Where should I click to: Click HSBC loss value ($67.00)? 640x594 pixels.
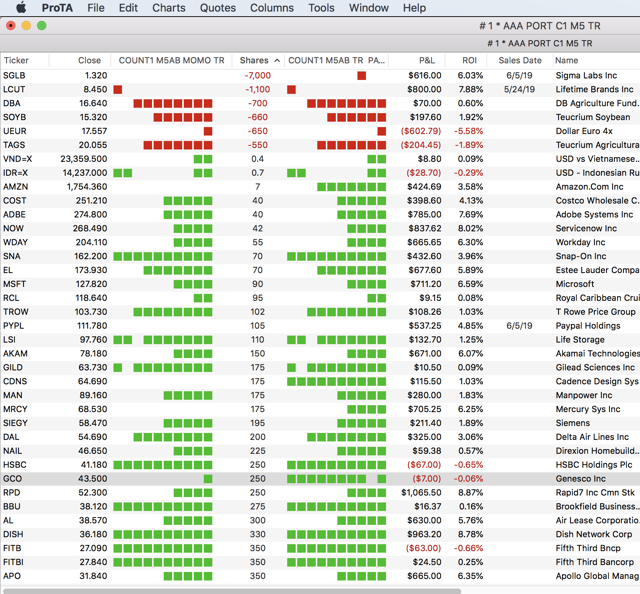click(424, 464)
